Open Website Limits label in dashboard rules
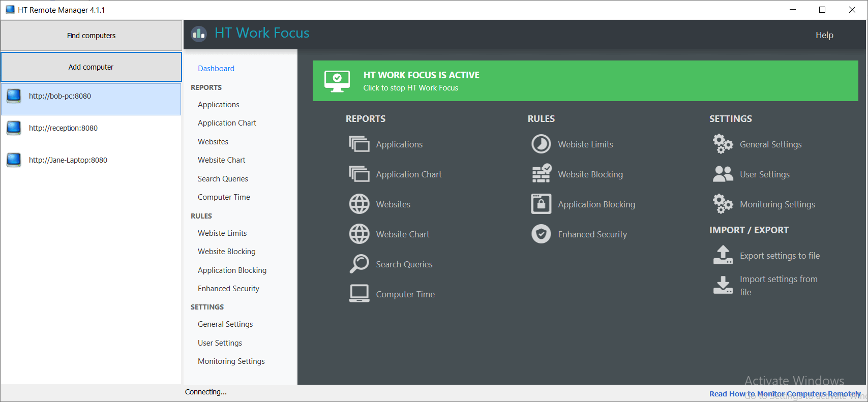868x402 pixels. [x=585, y=144]
